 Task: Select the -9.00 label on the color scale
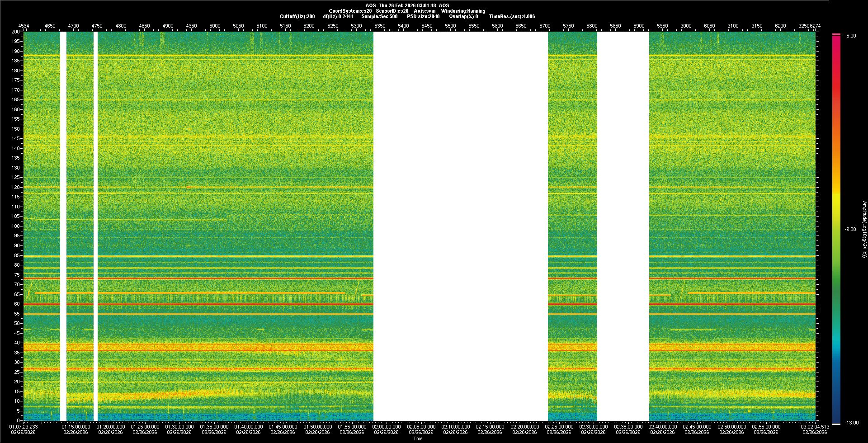(x=850, y=229)
